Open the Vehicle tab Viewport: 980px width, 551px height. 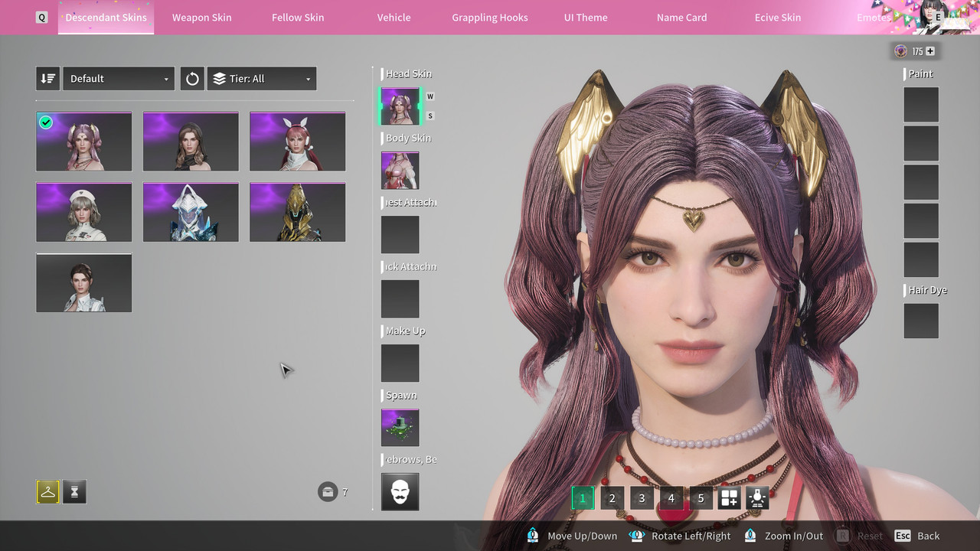394,18
